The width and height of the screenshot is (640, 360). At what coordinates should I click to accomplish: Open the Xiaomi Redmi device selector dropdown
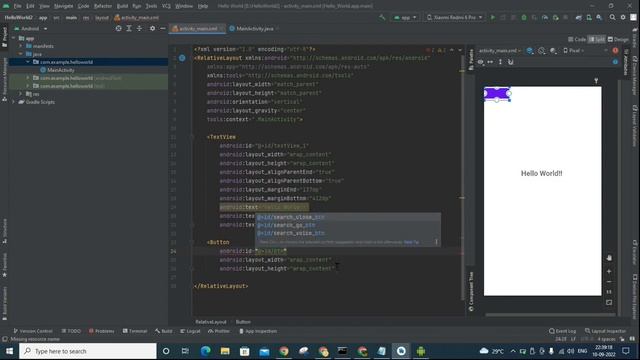454,18
